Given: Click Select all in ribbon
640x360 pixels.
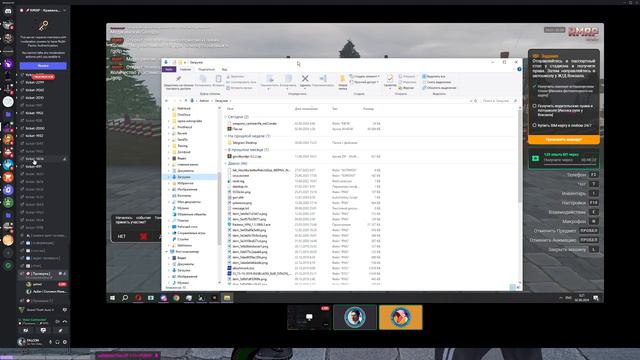Looking at the screenshot, I should coord(433,76).
